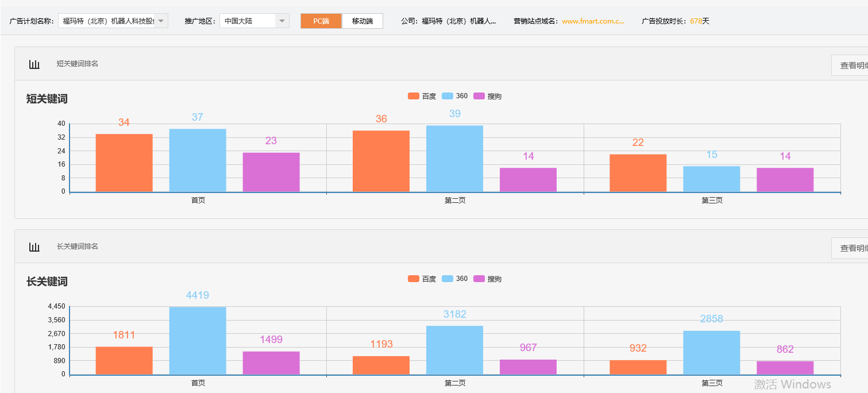
Task: Open 查看明细 for short keyword ranking
Action: (x=850, y=65)
